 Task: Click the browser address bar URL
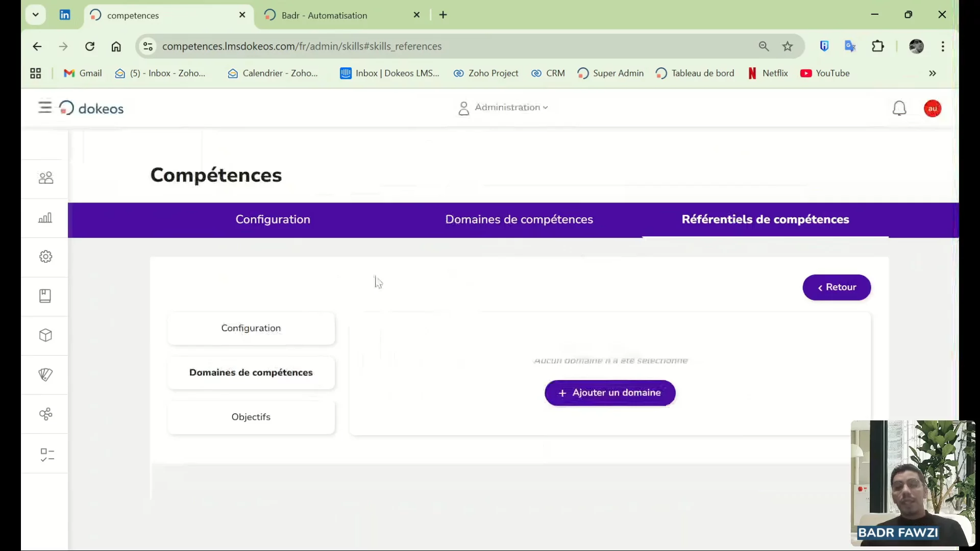click(x=301, y=46)
